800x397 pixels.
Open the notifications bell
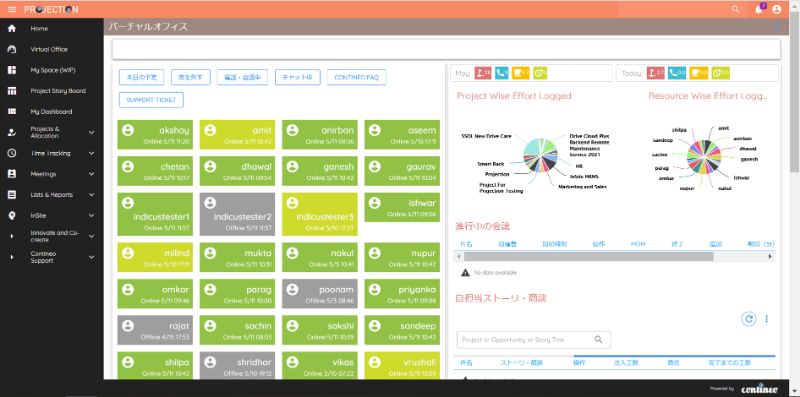(x=759, y=9)
